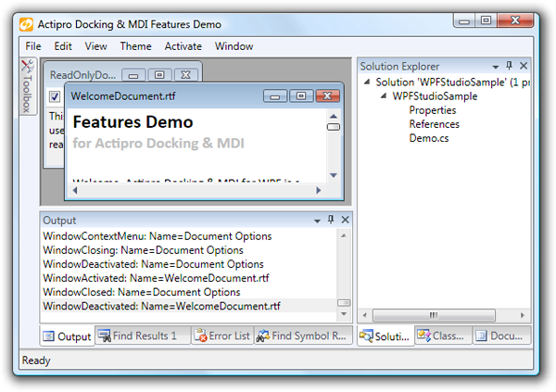Switch to Find Results 1 tab

coord(144,335)
